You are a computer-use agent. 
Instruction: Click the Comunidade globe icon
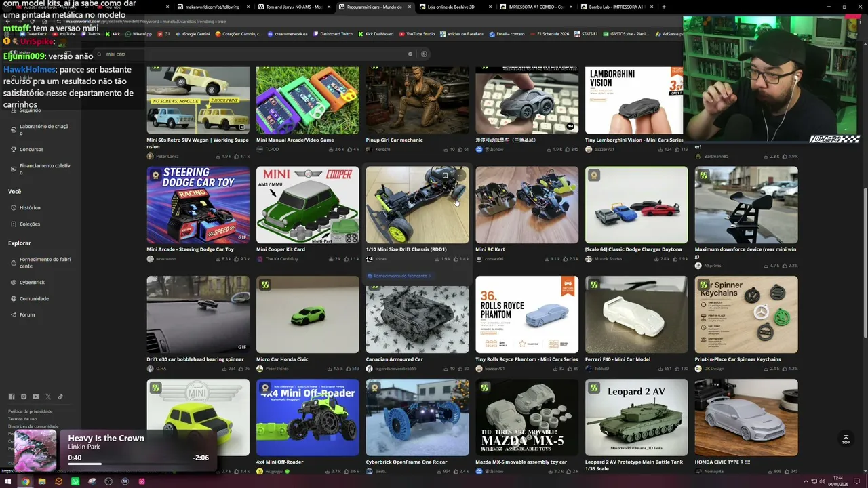click(x=13, y=298)
